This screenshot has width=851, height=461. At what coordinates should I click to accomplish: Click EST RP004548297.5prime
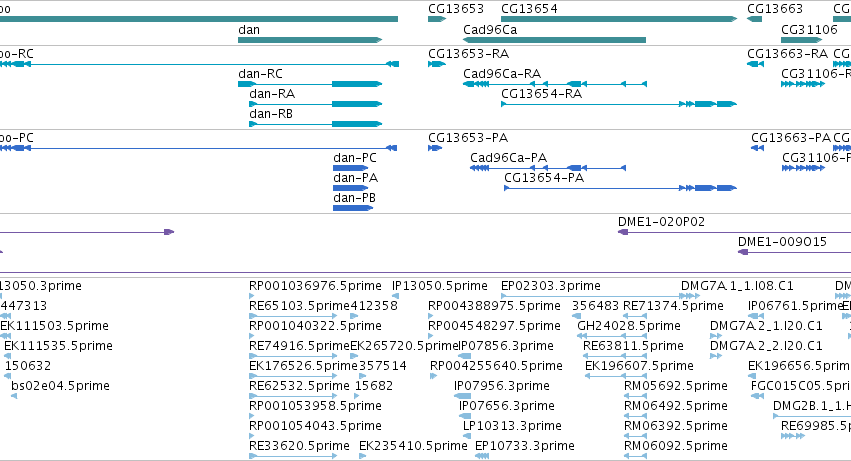pos(494,326)
